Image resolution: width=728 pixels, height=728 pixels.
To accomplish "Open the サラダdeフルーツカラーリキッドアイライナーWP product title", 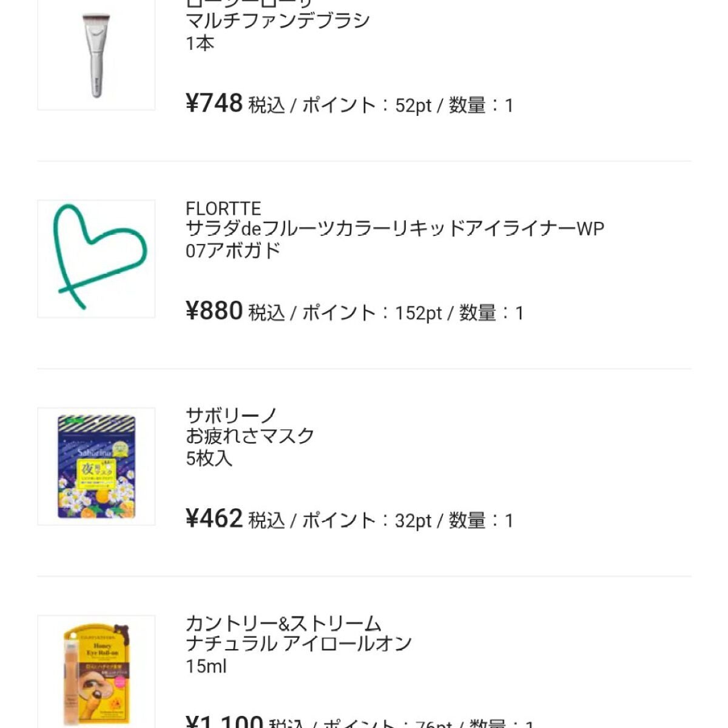I will tap(394, 229).
